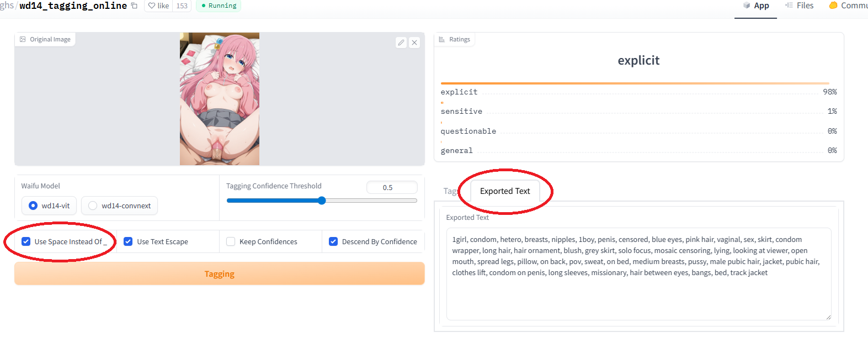Screen dimensions: 868x353
Task: Select the wd14-convnext model option
Action: click(93, 206)
